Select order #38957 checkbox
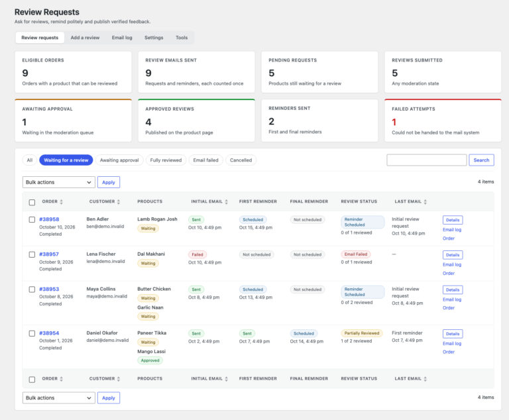 [x=32, y=254]
